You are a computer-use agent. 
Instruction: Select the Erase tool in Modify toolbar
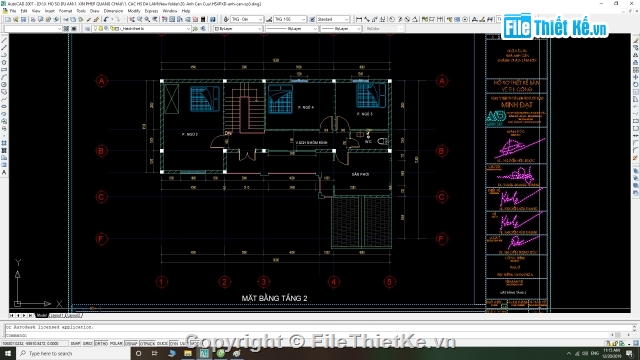click(636, 40)
